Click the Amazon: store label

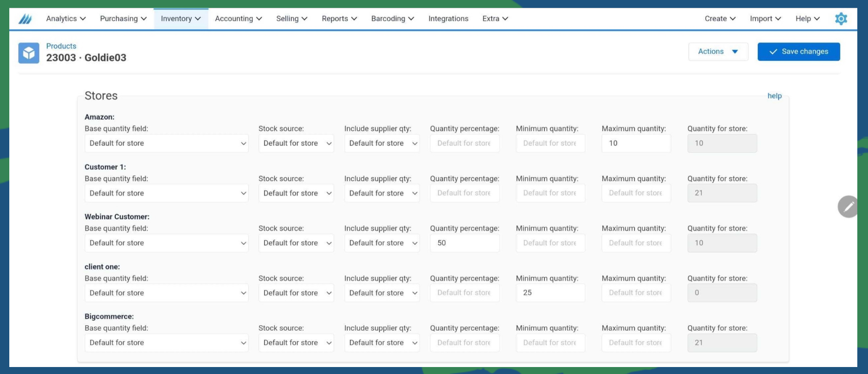[x=99, y=117]
